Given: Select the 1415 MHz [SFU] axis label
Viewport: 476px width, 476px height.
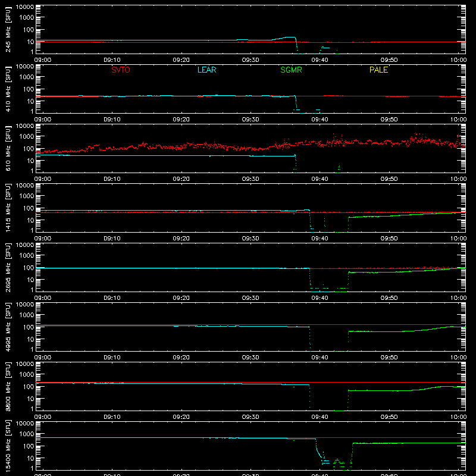Looking at the screenshot, I should [x=8, y=208].
